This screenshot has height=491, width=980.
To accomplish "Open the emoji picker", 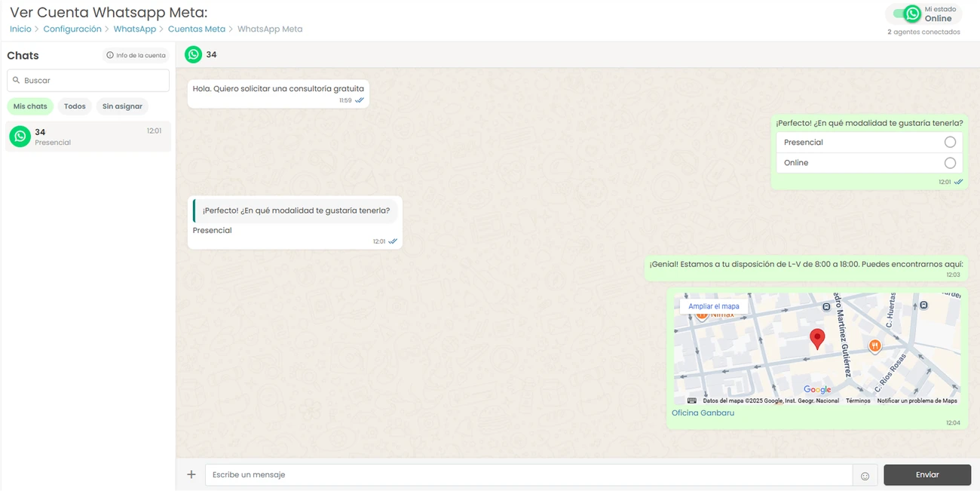I will pyautogui.click(x=865, y=475).
